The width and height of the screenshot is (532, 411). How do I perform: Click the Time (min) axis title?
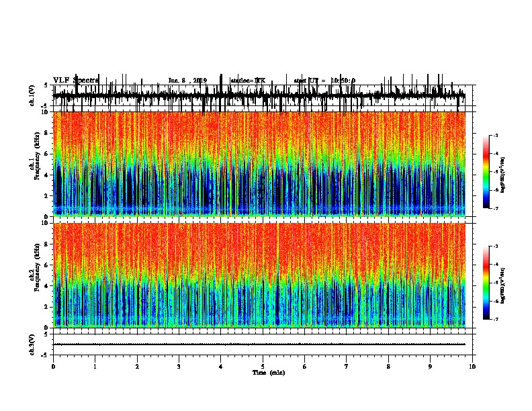(x=269, y=373)
